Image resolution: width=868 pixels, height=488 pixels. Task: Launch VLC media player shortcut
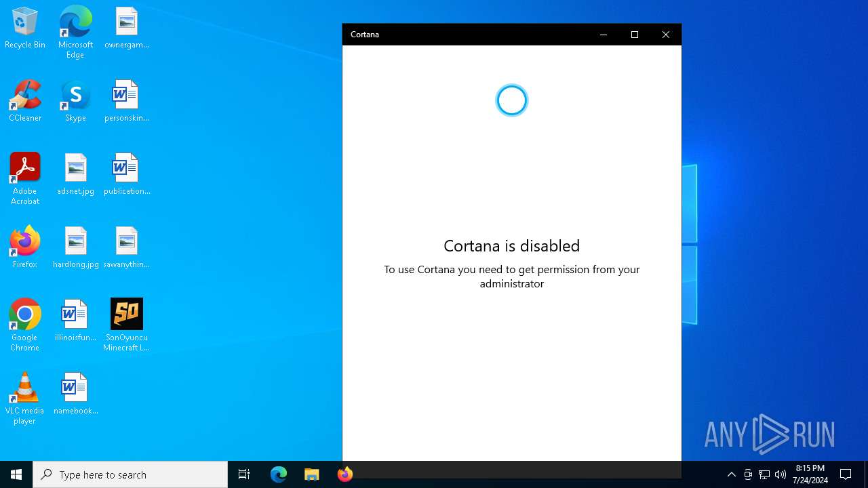click(25, 399)
